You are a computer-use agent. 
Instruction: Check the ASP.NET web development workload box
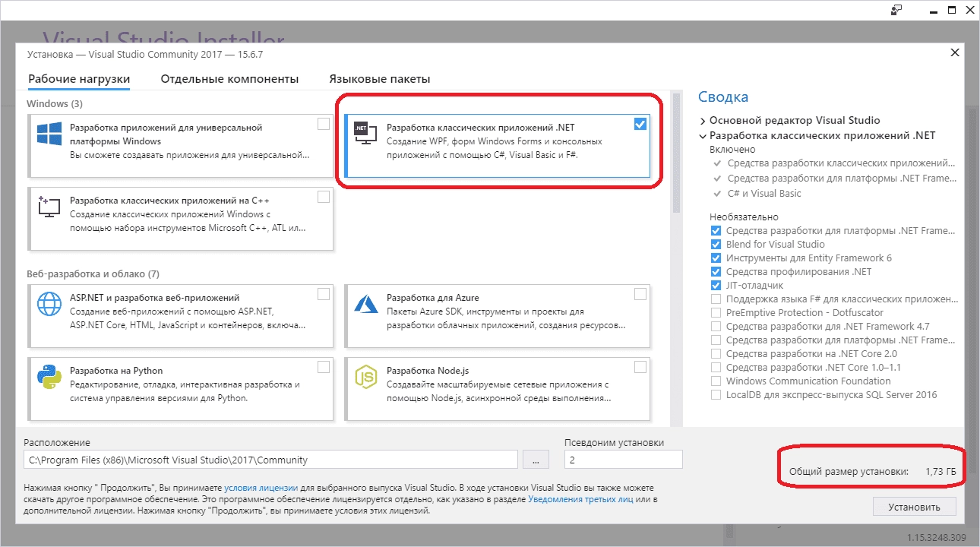point(324,294)
